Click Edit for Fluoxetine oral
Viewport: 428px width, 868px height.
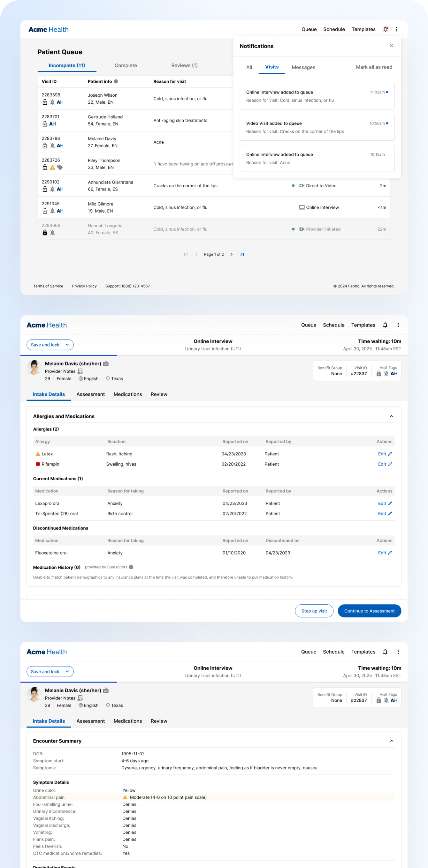tap(385, 553)
